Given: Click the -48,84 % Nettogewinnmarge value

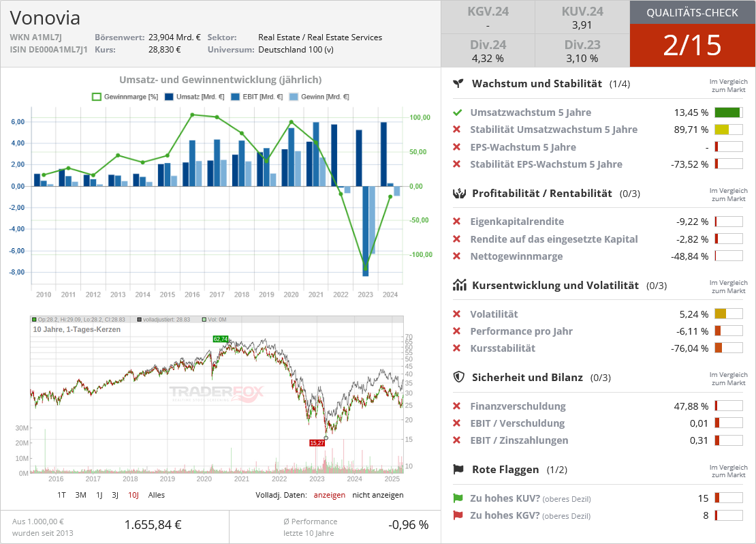Looking at the screenshot, I should coord(689,256).
